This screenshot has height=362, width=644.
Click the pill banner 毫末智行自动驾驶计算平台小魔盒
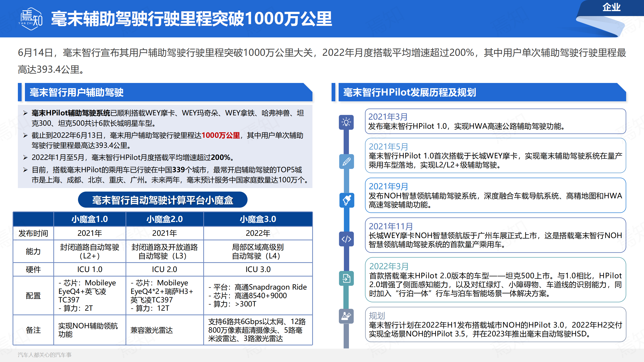pos(163,200)
